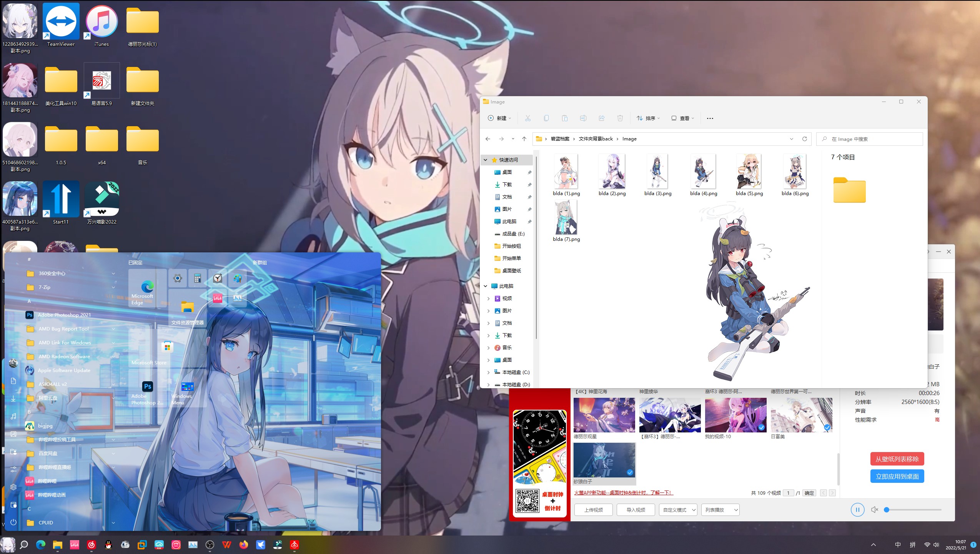
Task: Click the red 桌面时钟 promo link
Action: pos(623,493)
